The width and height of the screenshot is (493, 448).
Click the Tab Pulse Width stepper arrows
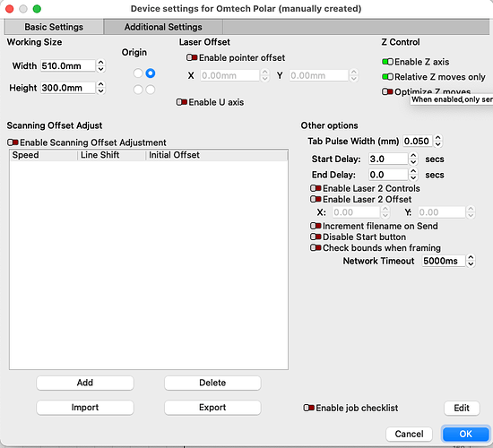pos(438,142)
